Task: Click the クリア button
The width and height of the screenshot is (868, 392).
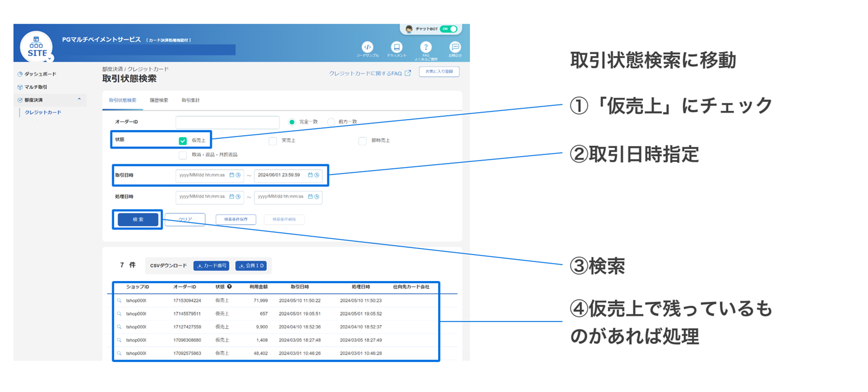Action: pyautogui.click(x=185, y=220)
